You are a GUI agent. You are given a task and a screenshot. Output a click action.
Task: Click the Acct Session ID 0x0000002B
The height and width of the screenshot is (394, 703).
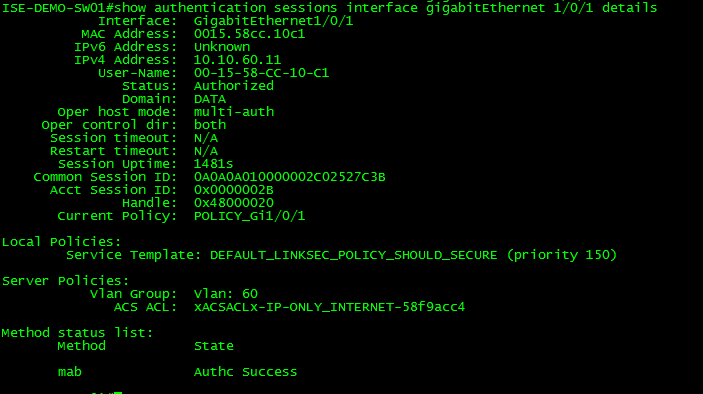pos(234,190)
